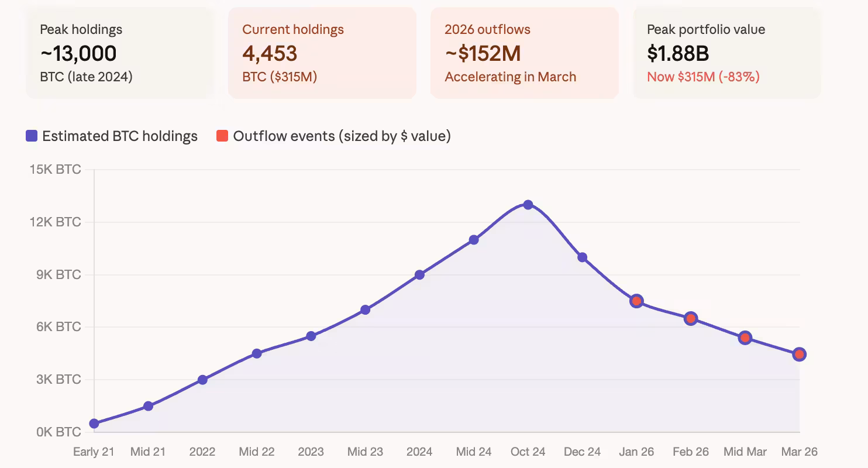Click the Feb 26 outflow event marker
The height and width of the screenshot is (468, 868).
691,319
